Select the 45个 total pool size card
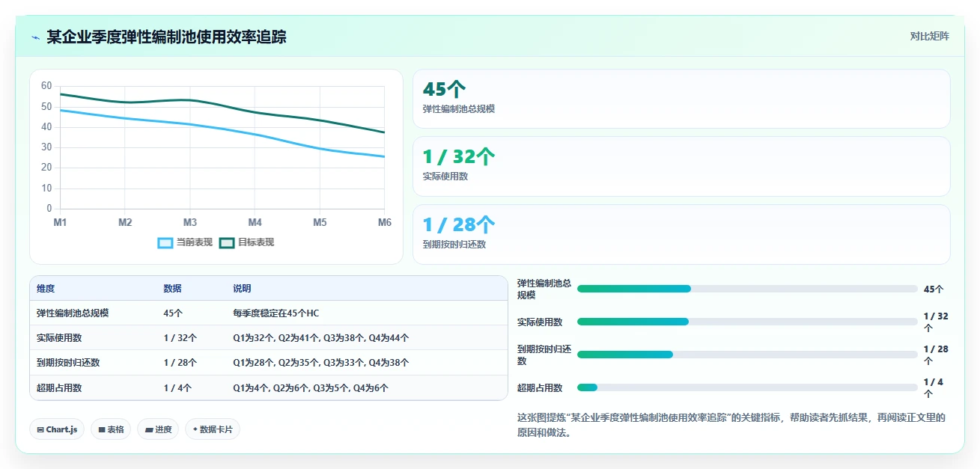The height and width of the screenshot is (469, 980). coord(681,99)
